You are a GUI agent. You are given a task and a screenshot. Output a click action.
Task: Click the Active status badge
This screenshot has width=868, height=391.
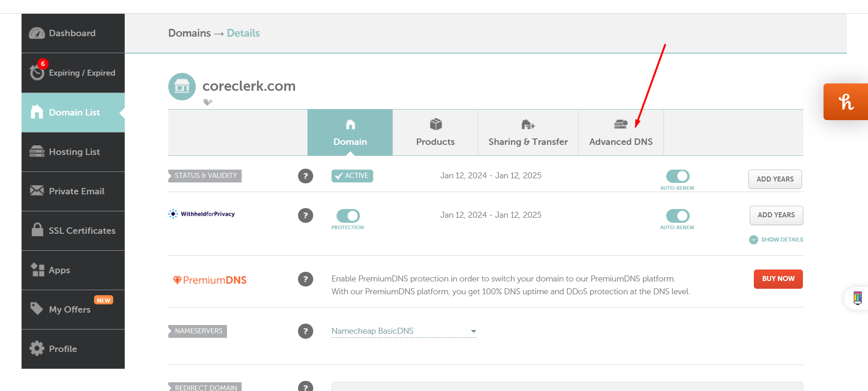352,176
